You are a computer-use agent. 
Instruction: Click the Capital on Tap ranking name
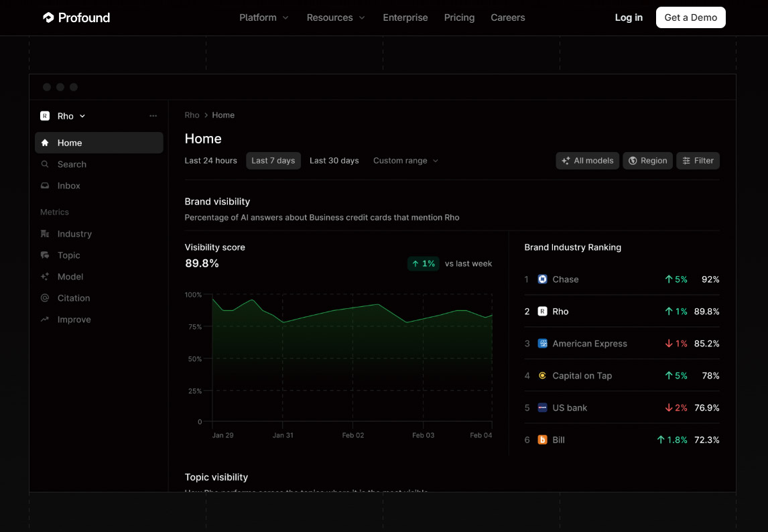coord(582,376)
